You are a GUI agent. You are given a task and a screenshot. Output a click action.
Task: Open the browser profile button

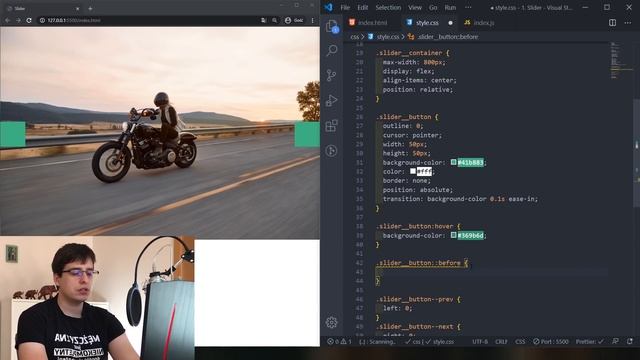(x=294, y=20)
